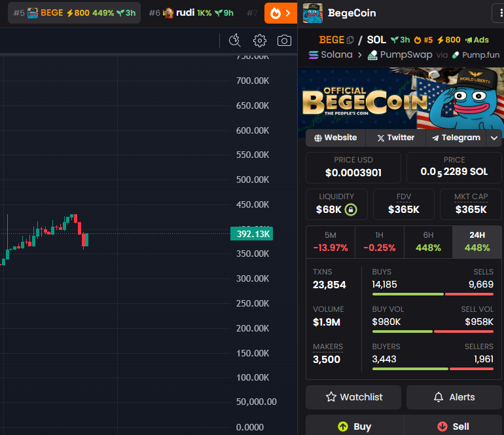Screen dimensions: 504x435
Task: Click the SELLS 9,669 value
Action: [481, 284]
